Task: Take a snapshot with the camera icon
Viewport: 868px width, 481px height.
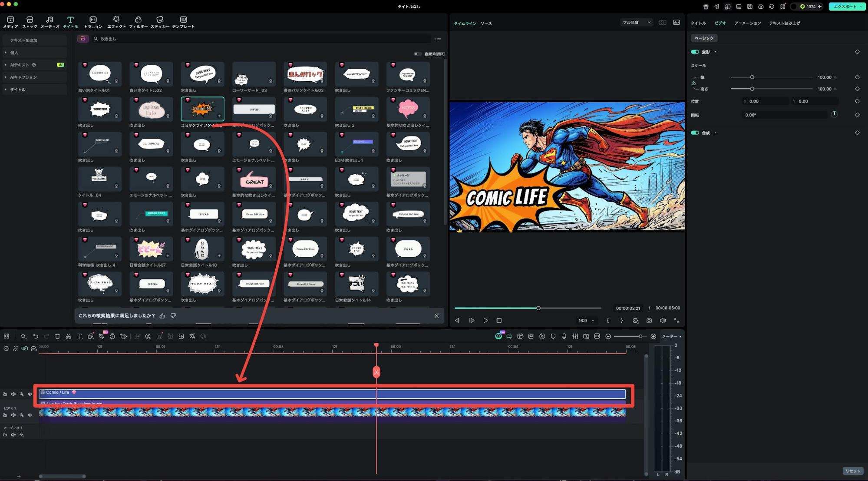Action: (649, 321)
